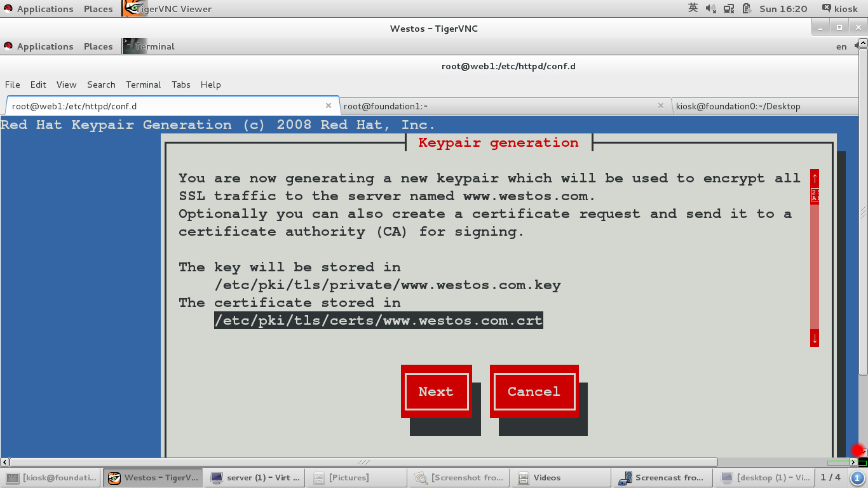Open the kiosk user menu
The image size is (868, 488).
pyautogui.click(x=846, y=9)
